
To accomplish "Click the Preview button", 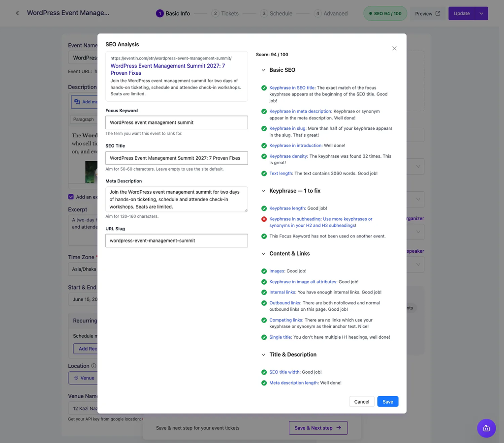I will click(428, 13).
